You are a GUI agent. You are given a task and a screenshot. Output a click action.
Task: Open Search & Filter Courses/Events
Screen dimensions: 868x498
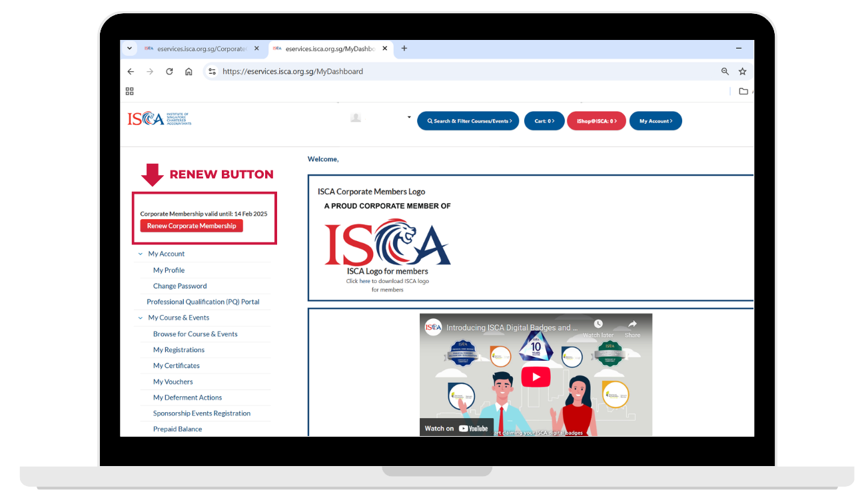[468, 121]
